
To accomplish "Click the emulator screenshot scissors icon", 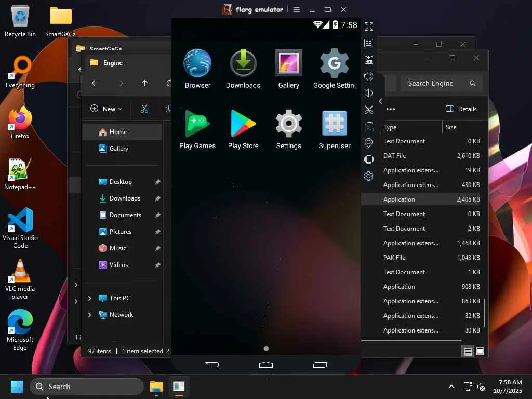I will 369,110.
